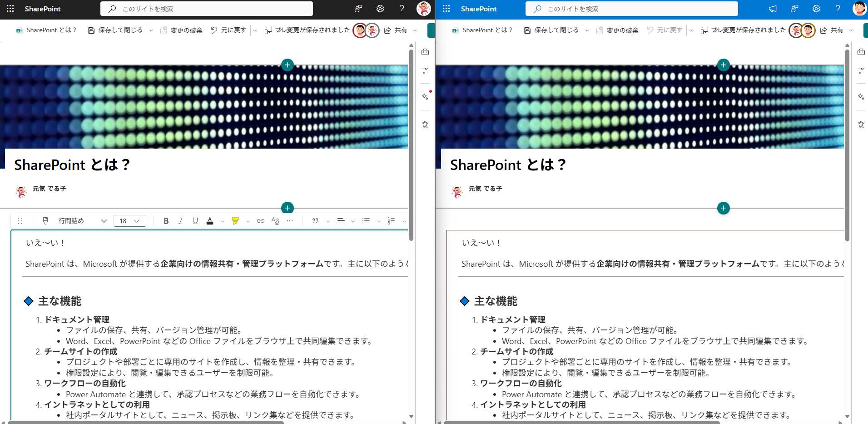This screenshot has height=424, width=868.
Task: Click page title SharePoint とは？ in left window
Action: click(x=72, y=165)
